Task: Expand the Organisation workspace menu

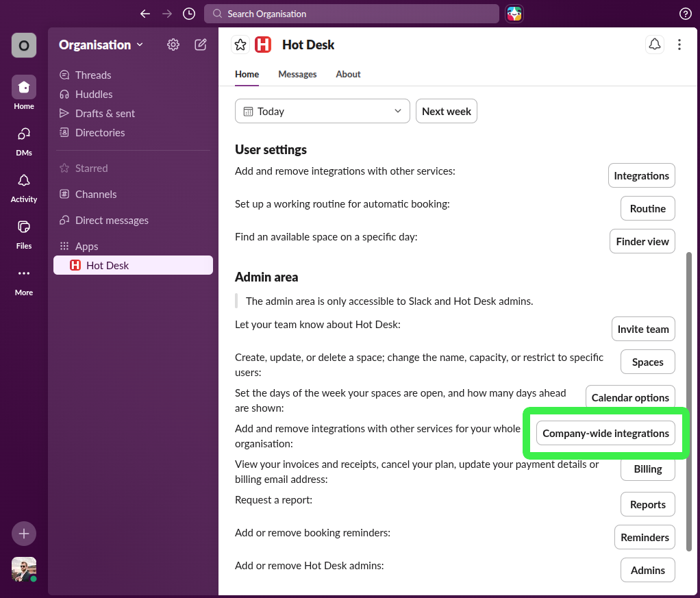Action: [x=100, y=44]
